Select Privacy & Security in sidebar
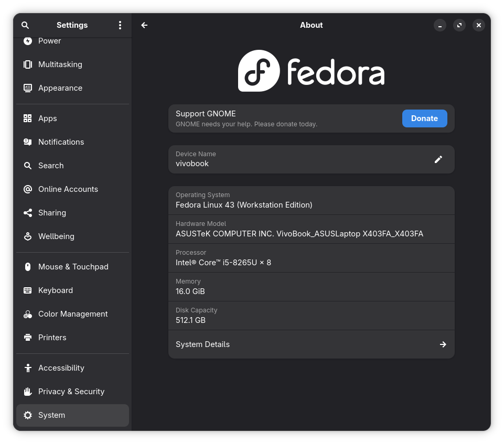The height and width of the screenshot is (444, 504). coord(73,392)
